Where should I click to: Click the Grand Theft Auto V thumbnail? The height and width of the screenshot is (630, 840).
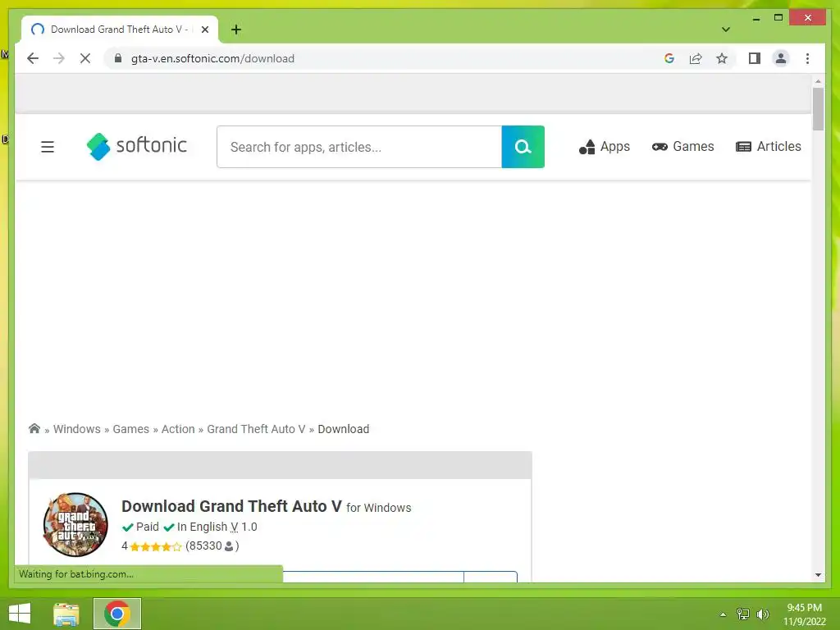click(x=75, y=524)
